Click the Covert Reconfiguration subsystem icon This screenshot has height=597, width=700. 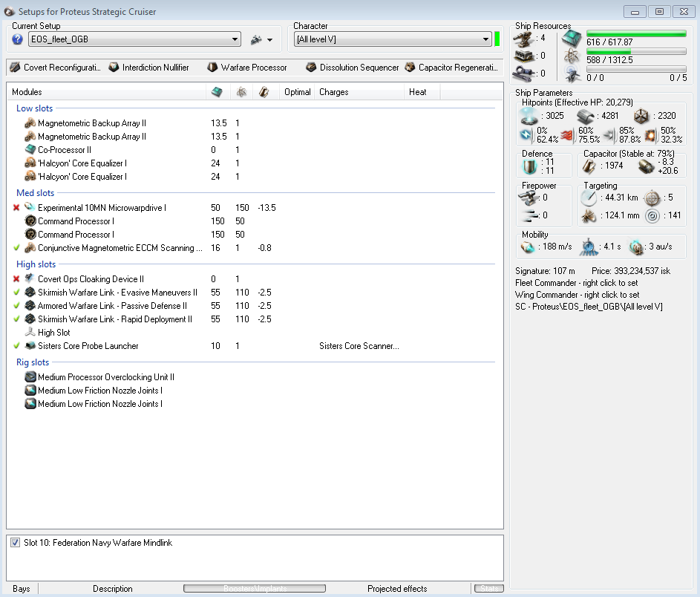click(x=15, y=68)
